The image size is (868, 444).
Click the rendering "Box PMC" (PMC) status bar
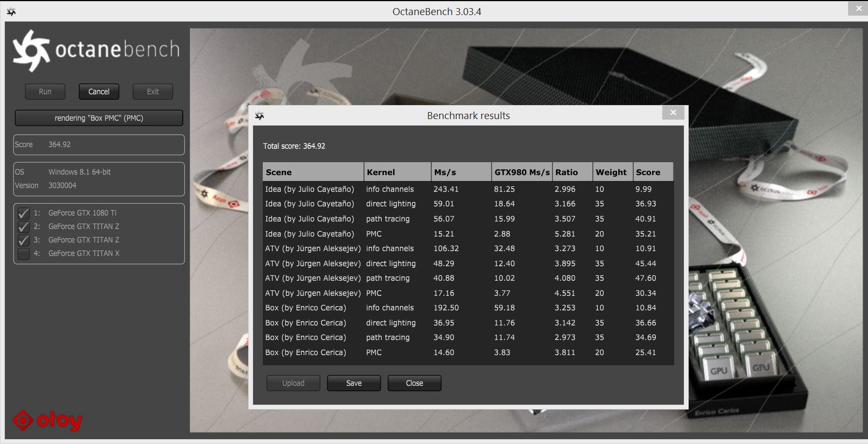(99, 118)
